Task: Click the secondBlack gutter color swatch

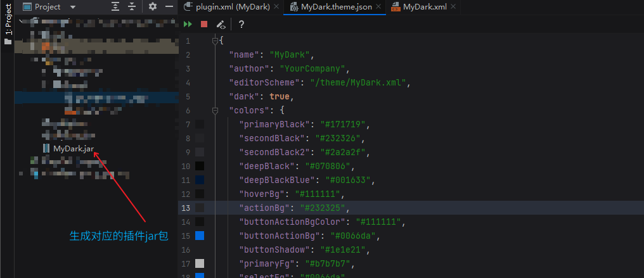Action: click(x=200, y=138)
